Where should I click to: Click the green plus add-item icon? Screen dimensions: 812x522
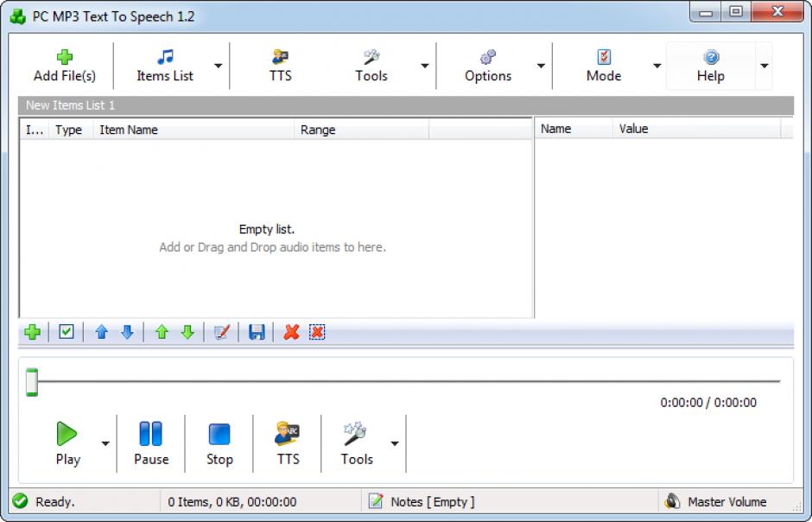[x=33, y=332]
